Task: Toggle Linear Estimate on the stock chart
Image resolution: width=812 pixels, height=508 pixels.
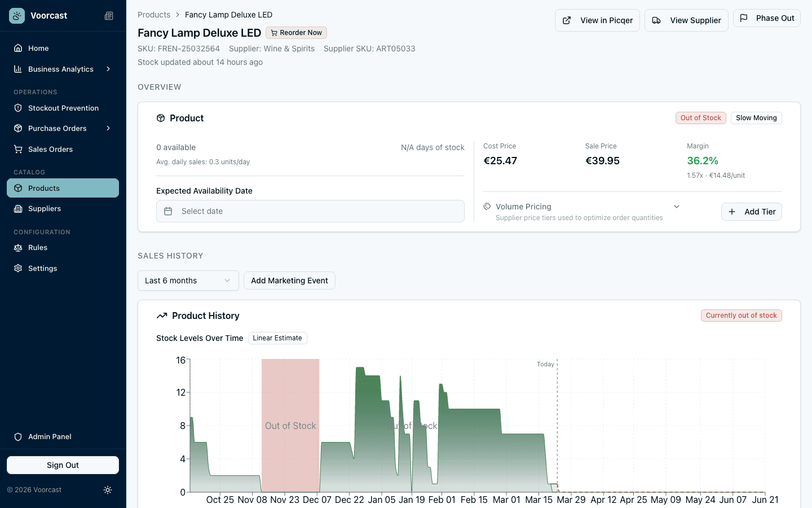Action: pos(277,338)
